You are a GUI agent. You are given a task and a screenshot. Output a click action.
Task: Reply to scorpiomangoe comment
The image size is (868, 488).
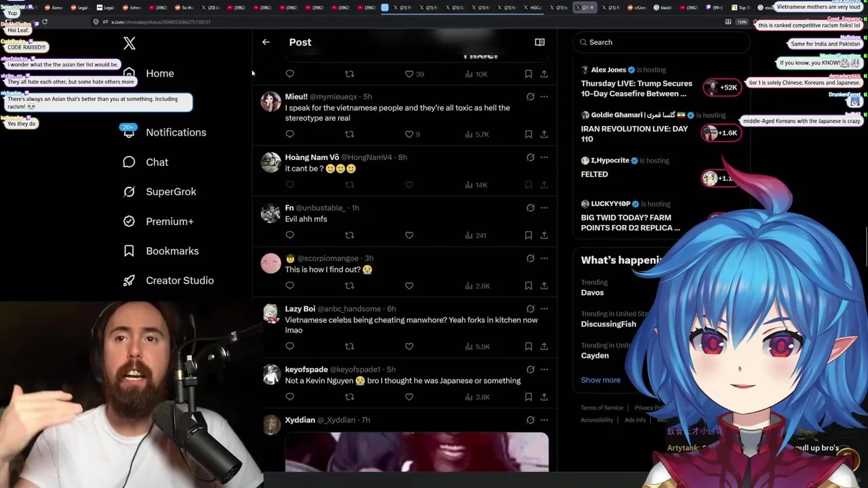[290, 285]
